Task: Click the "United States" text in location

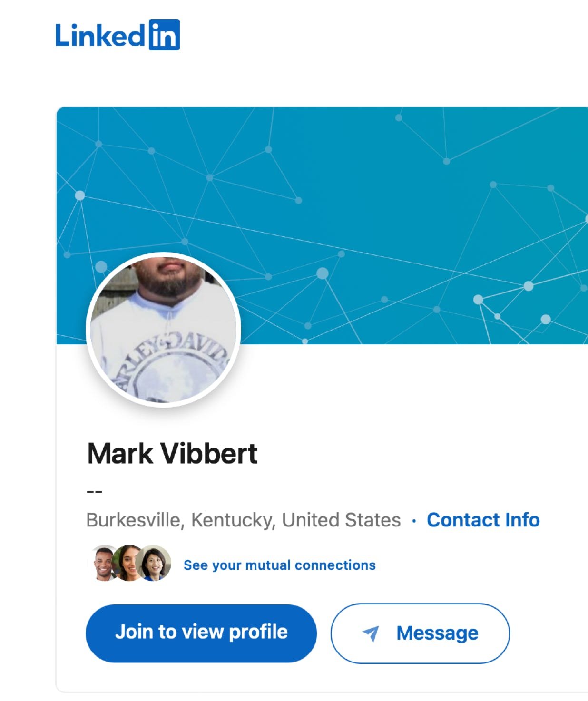Action: [341, 520]
